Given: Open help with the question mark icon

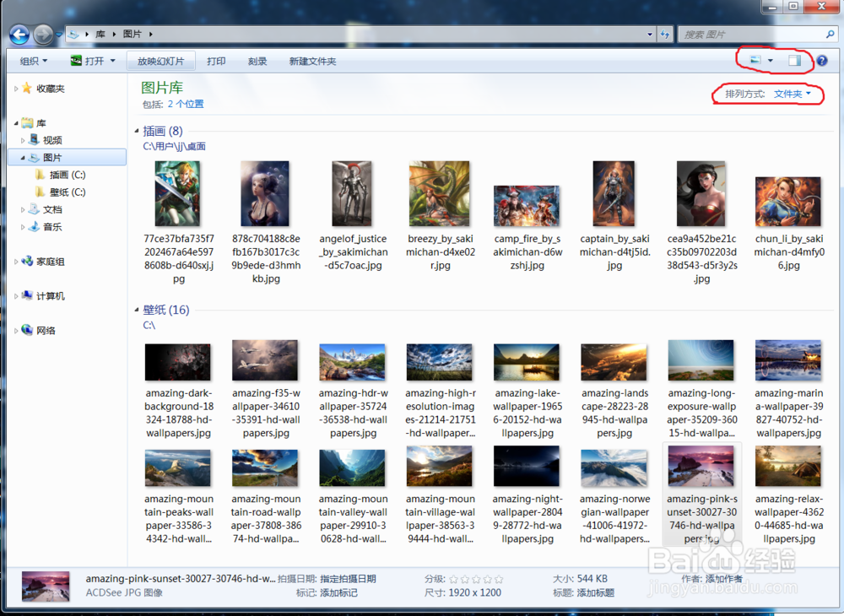Looking at the screenshot, I should pos(822,61).
